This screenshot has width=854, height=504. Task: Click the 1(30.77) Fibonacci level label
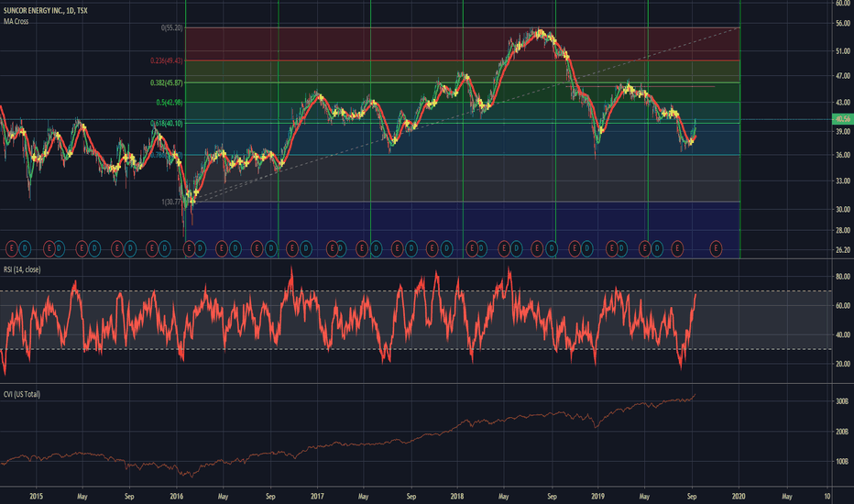pyautogui.click(x=172, y=202)
